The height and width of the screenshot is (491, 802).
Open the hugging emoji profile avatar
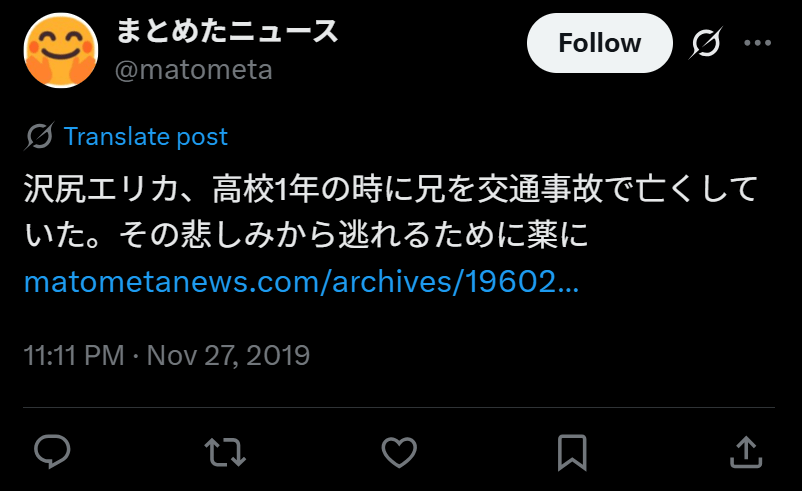point(60,51)
